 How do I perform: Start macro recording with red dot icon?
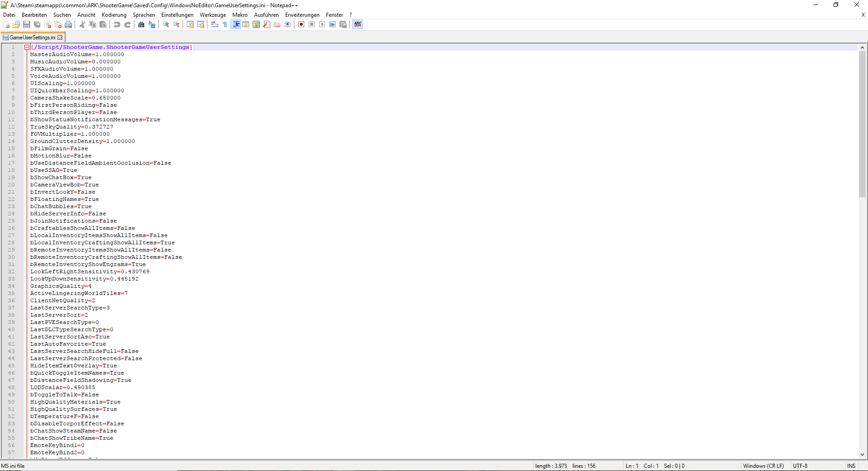[301, 24]
